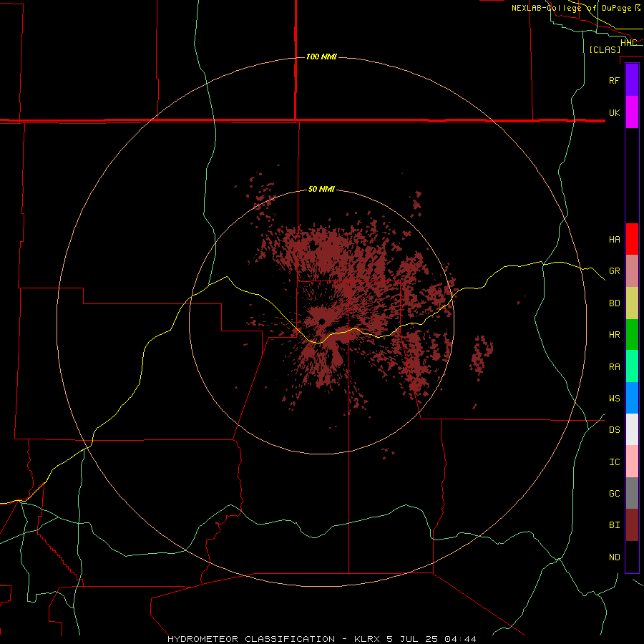Click the green HR color swatch
The width and height of the screenshot is (644, 644).
coord(632,335)
